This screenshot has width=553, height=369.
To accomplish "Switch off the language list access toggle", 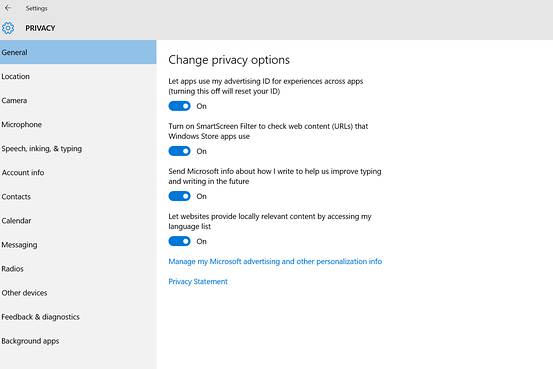I will tap(179, 241).
